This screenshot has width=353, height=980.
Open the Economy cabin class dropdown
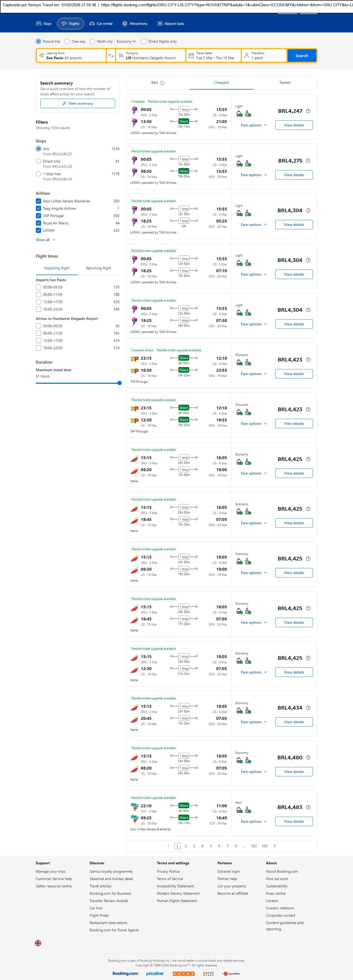[x=126, y=41]
